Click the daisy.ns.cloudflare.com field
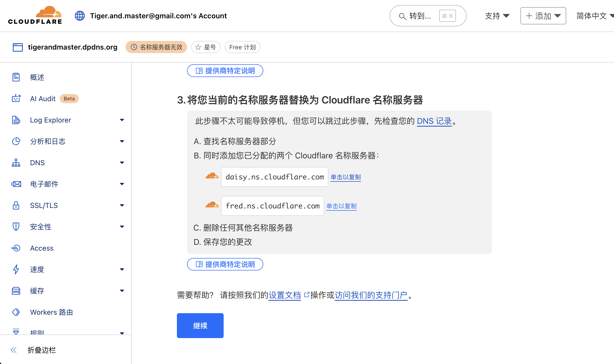Image resolution: width=614 pixels, height=364 pixels. (x=275, y=177)
